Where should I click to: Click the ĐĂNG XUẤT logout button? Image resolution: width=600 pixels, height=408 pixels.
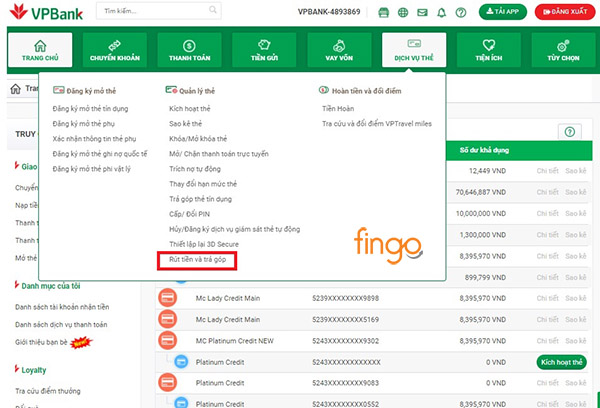click(565, 12)
